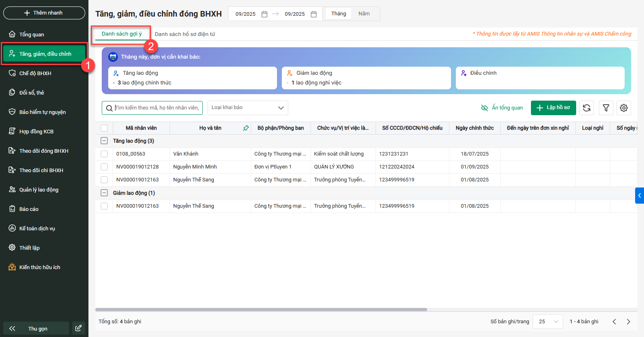Screen dimensions: 644x337
Task: Hide overview with Ẩn tổng quan
Action: [x=502, y=108]
